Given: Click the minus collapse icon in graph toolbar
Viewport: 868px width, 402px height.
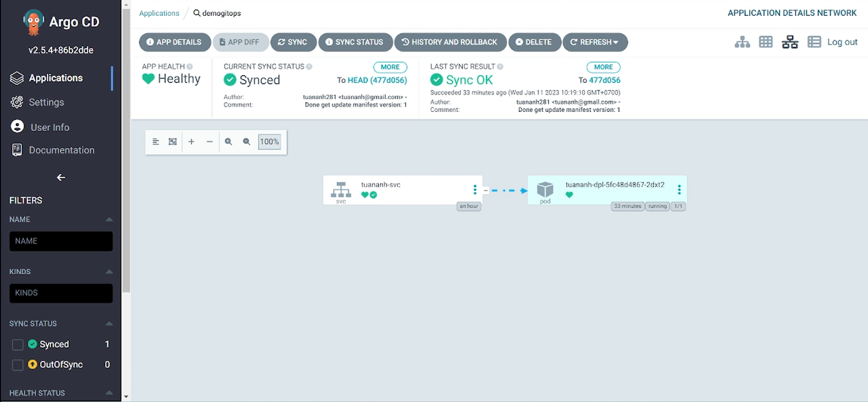Looking at the screenshot, I should pyautogui.click(x=209, y=142).
